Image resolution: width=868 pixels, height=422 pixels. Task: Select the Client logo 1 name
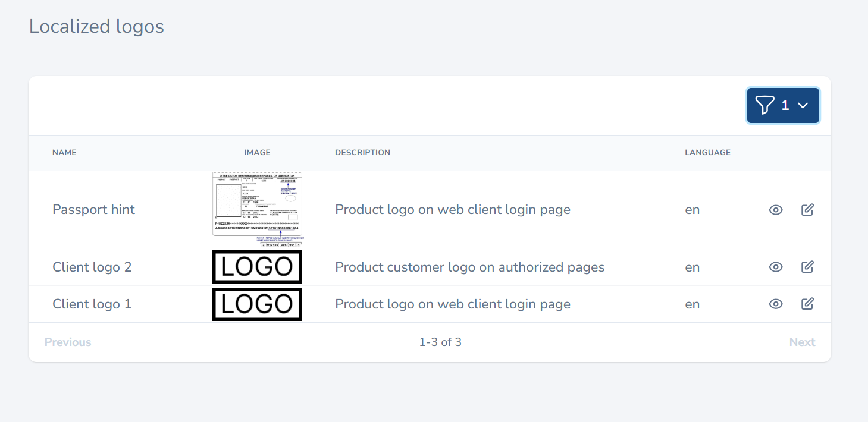click(x=92, y=304)
